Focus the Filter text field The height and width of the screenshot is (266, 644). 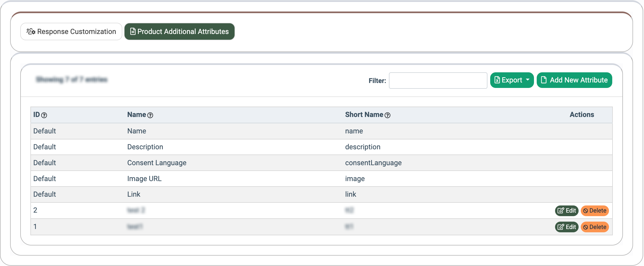[438, 81]
